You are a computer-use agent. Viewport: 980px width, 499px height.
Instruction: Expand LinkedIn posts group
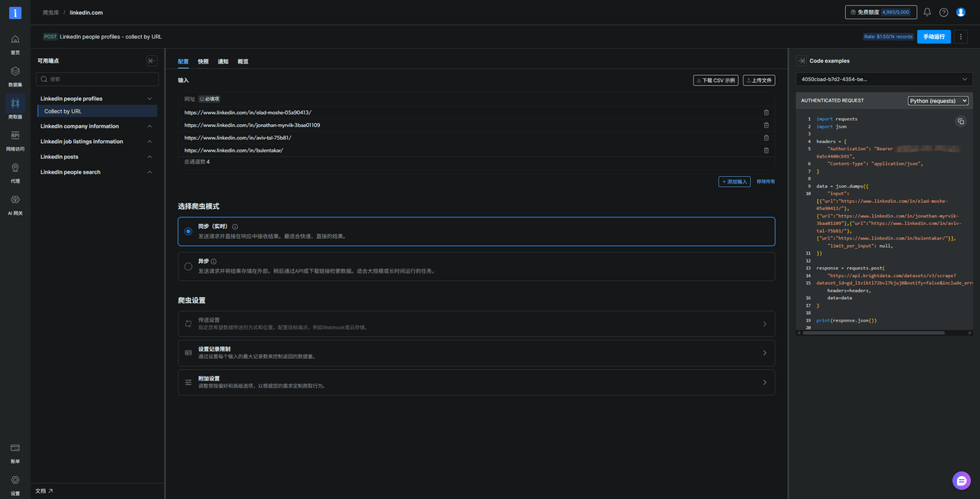pyautogui.click(x=149, y=157)
